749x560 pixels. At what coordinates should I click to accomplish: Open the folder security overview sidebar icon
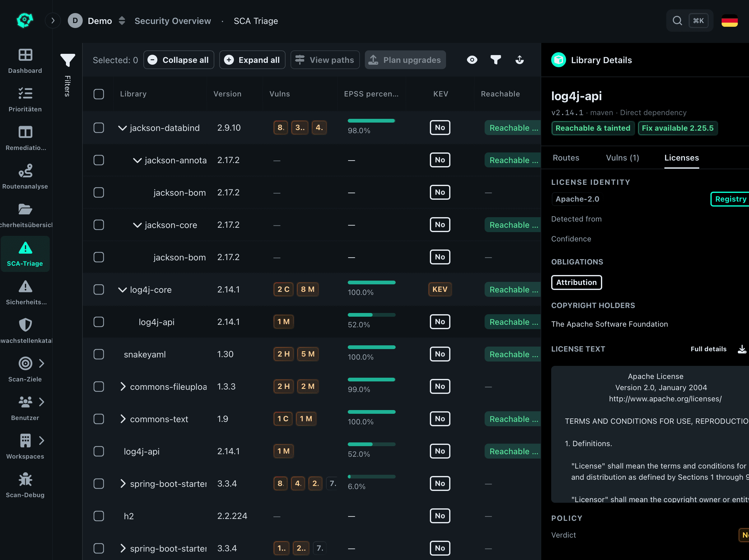pyautogui.click(x=25, y=209)
